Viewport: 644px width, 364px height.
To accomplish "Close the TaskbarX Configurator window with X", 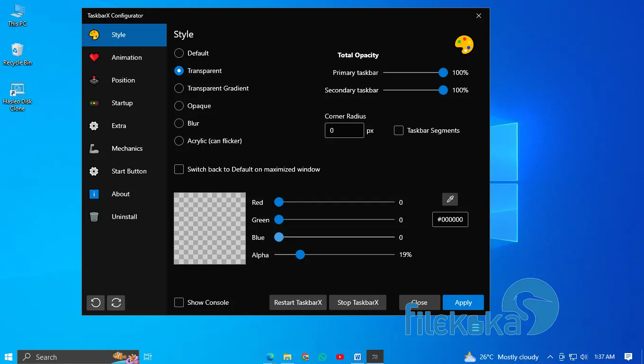I will [x=479, y=16].
